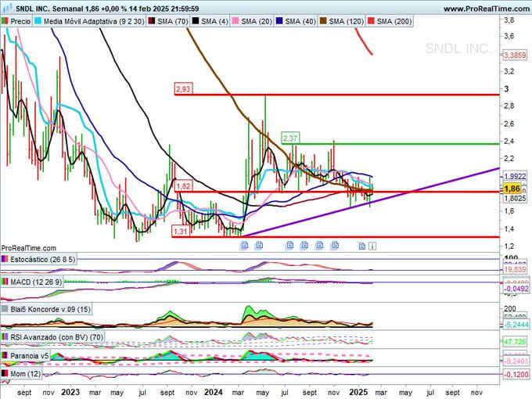The width and height of the screenshot is (532, 399).
Task: Click the 2025 label on the time axis
Action: (x=358, y=393)
